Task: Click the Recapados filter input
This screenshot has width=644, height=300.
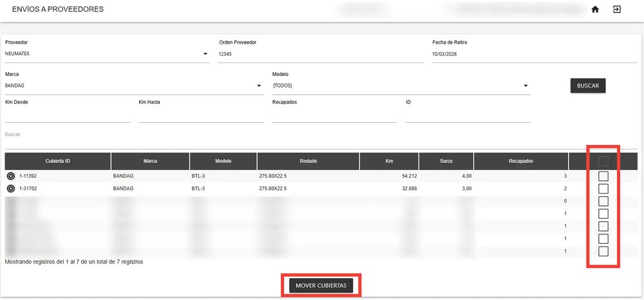Action: click(x=334, y=115)
